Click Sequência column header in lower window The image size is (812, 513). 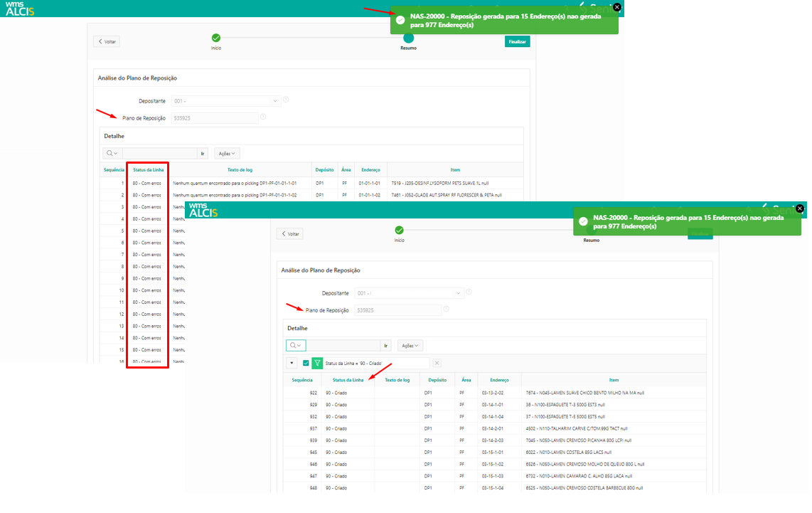302,381
